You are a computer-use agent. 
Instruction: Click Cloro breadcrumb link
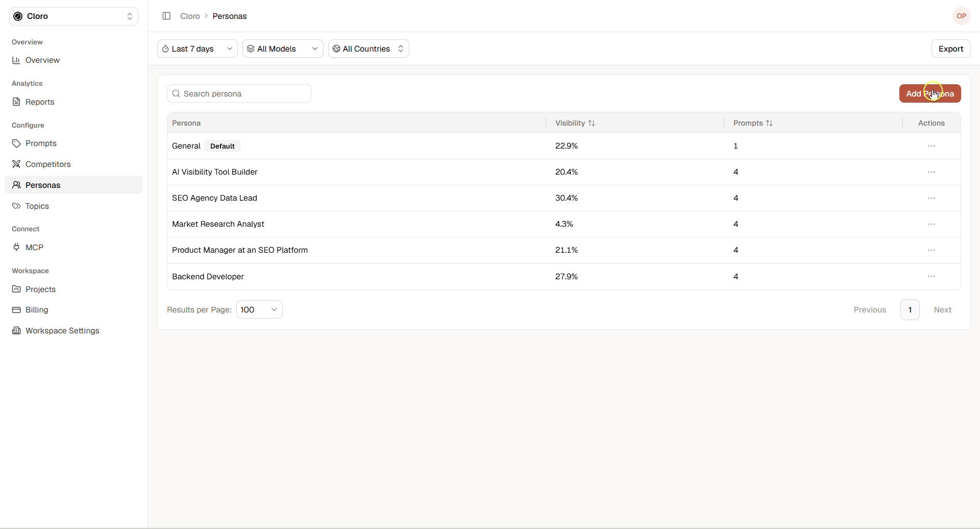[x=190, y=16]
